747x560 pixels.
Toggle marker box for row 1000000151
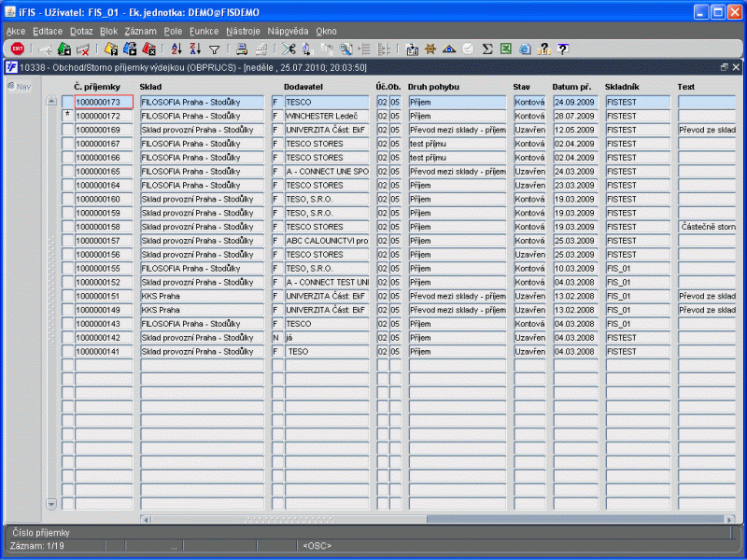(x=67, y=296)
